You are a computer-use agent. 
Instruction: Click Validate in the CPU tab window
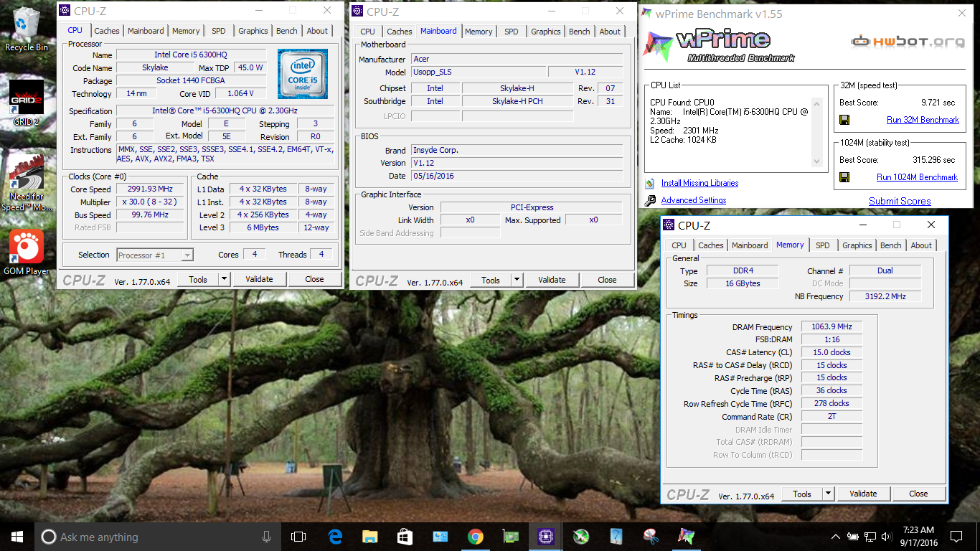(x=259, y=279)
